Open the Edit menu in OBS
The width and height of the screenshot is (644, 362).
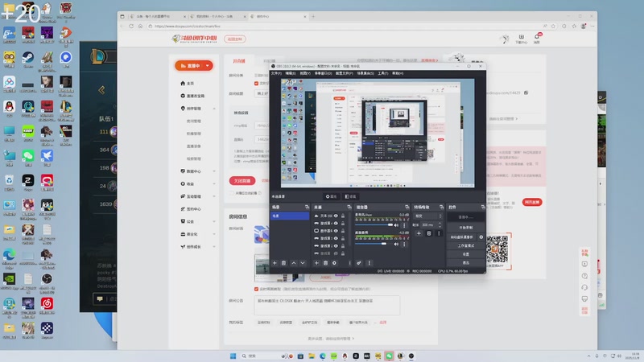[291, 73]
